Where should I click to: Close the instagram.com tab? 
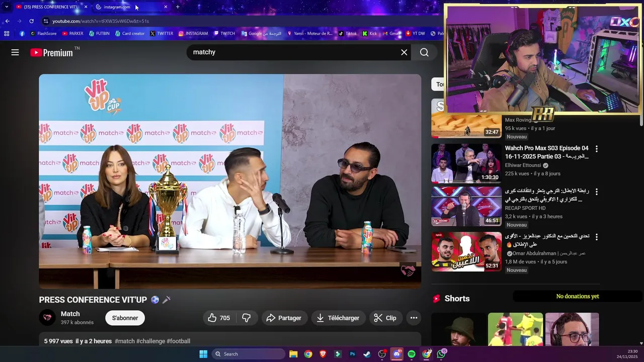tap(166, 7)
